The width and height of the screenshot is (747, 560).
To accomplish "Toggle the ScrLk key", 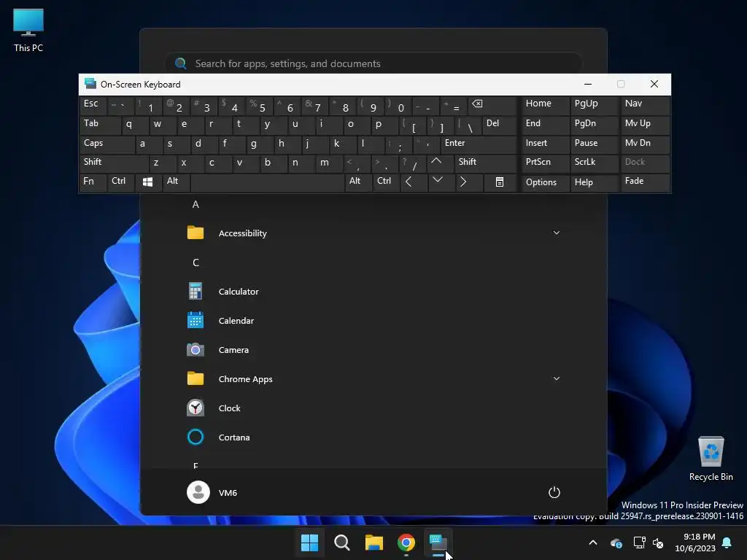I will coord(594,163).
